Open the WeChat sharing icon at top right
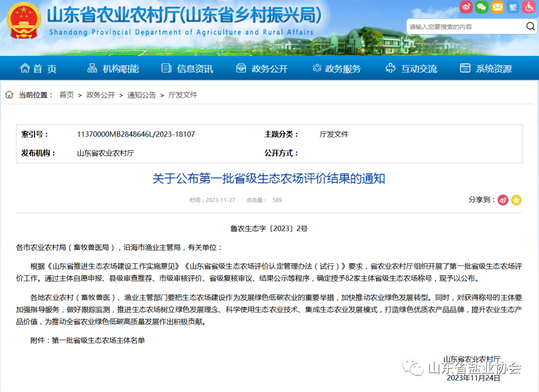The height and width of the screenshot is (392, 539). pyautogui.click(x=481, y=7)
